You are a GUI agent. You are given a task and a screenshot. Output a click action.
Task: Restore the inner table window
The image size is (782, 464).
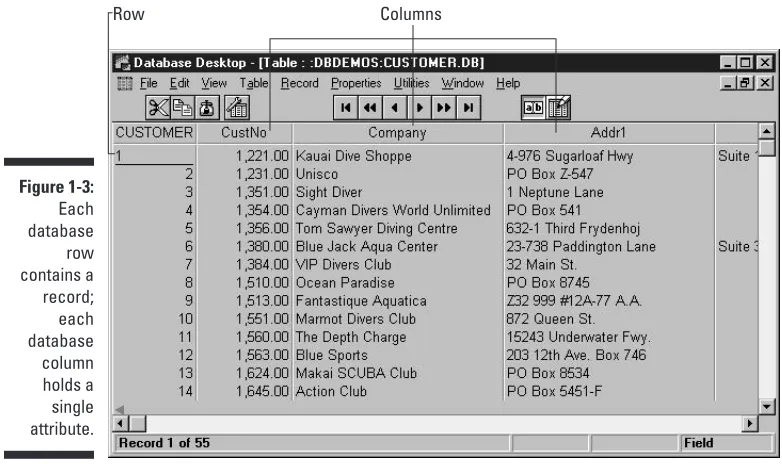pos(746,83)
